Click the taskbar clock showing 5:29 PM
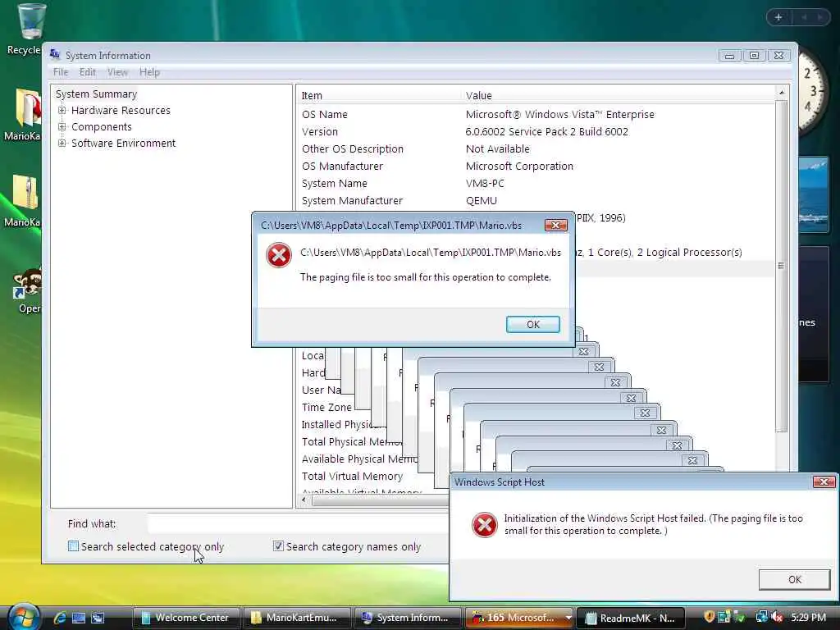Viewport: 840px width, 630px height. tap(808, 617)
